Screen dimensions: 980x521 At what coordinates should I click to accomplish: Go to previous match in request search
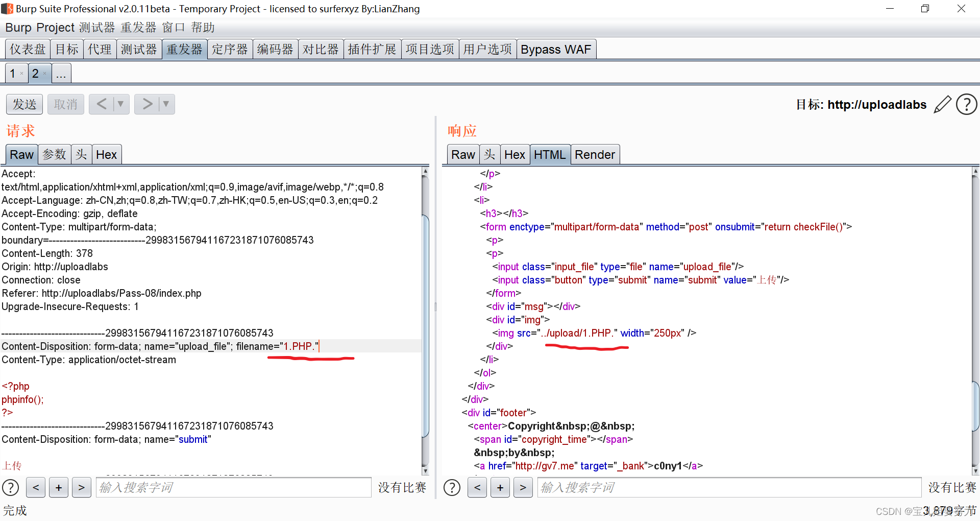(36, 487)
